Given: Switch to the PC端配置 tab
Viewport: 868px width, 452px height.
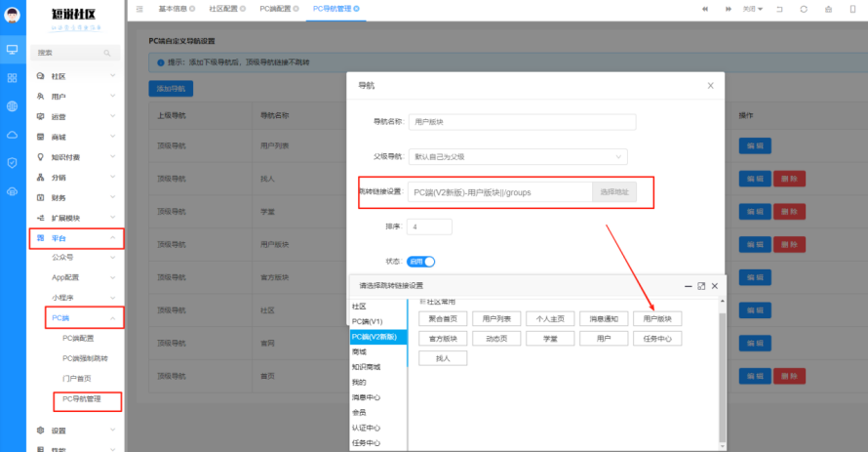Looking at the screenshot, I should [275, 9].
